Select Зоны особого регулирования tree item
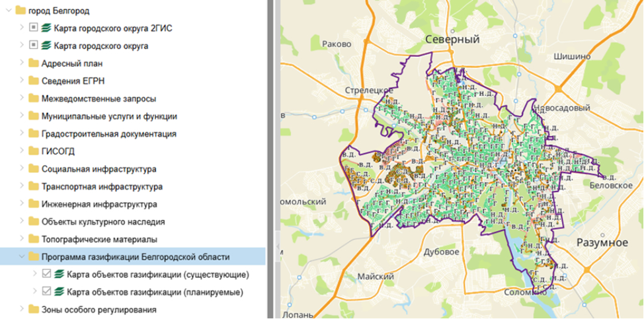The image size is (644, 319). coord(99,310)
